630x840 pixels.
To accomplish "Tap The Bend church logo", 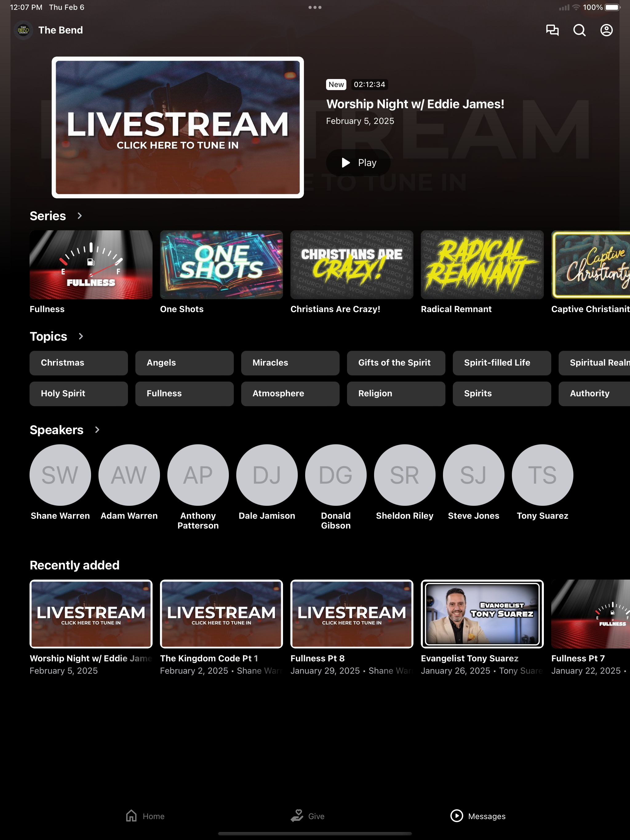I will [23, 30].
